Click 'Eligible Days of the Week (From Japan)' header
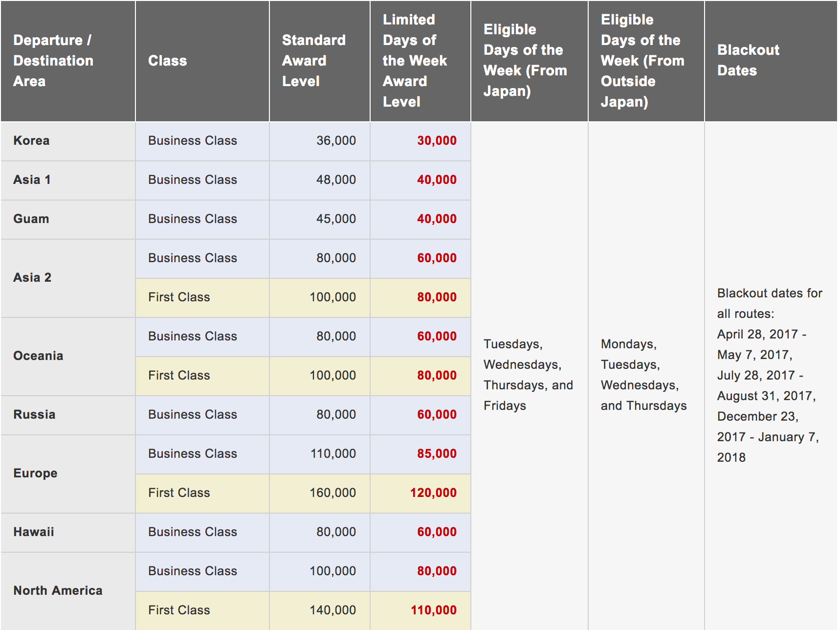 [530, 61]
